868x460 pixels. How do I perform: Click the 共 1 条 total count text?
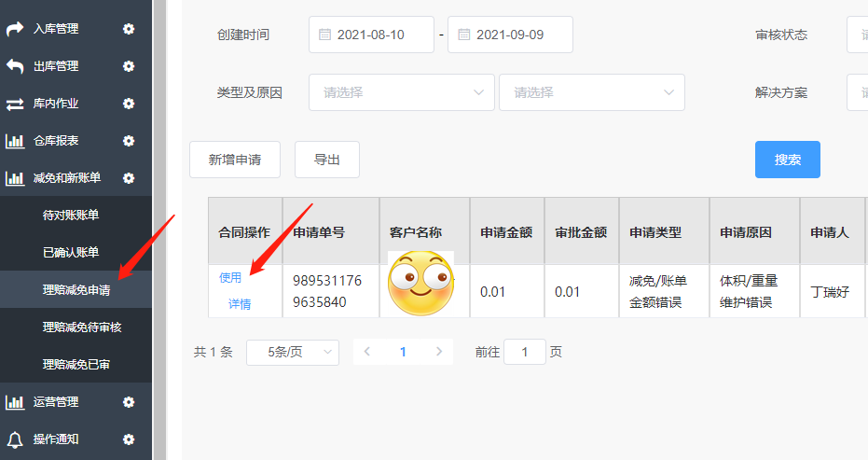214,352
